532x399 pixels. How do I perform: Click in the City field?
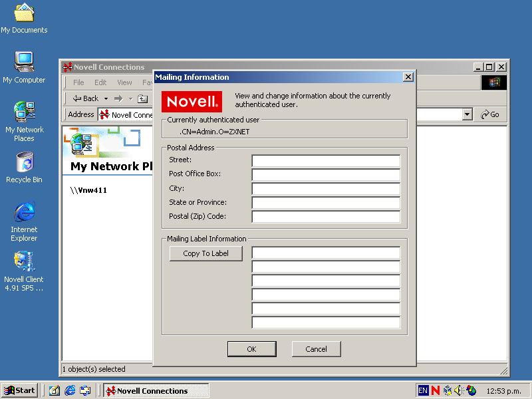326,189
